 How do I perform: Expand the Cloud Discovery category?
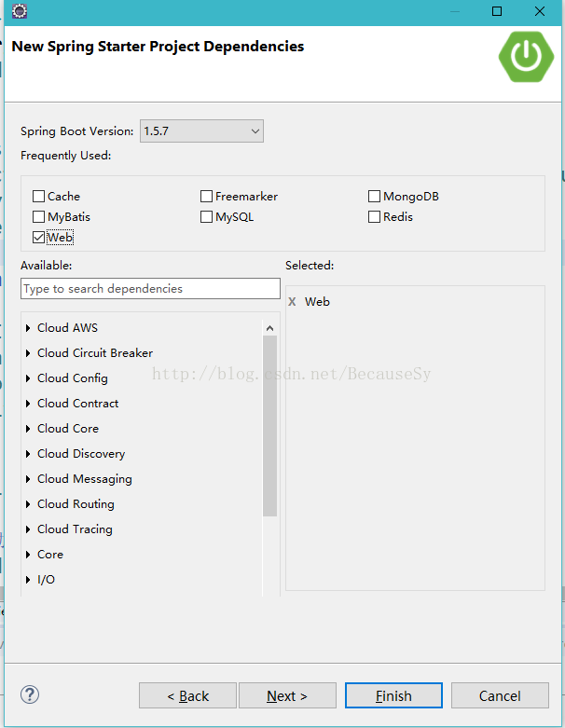28,454
